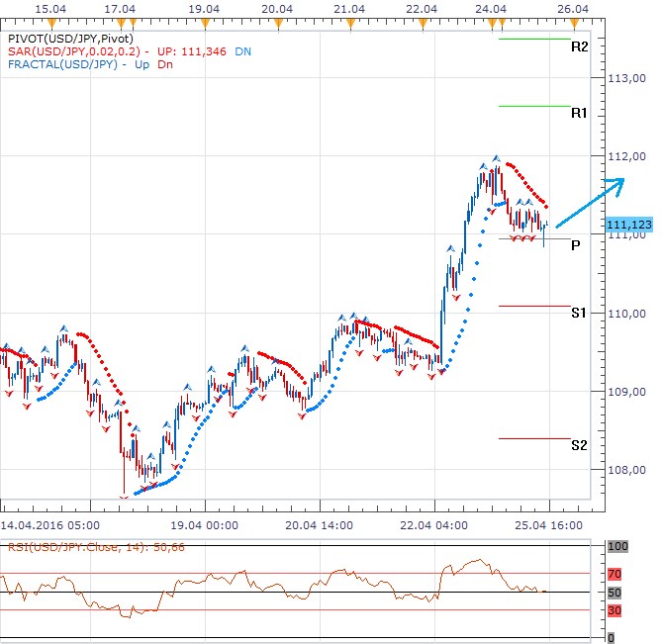Click the RSI 100 scale label
The height and width of the screenshot is (644, 662).
coord(617,546)
